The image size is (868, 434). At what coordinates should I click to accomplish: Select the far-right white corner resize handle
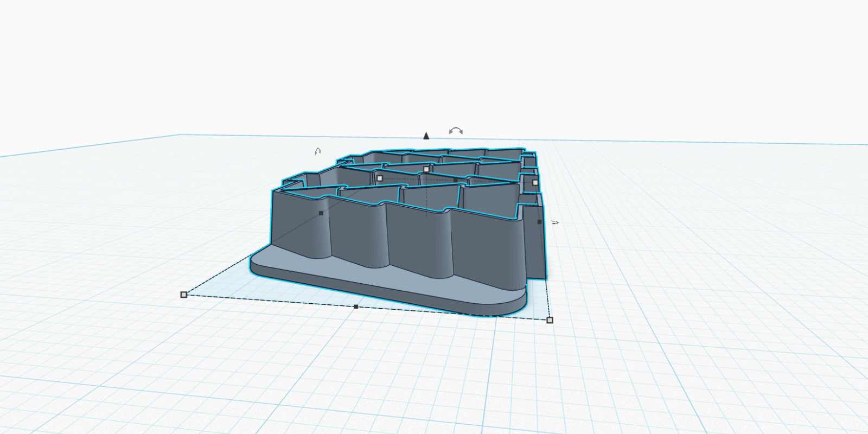pos(535,183)
